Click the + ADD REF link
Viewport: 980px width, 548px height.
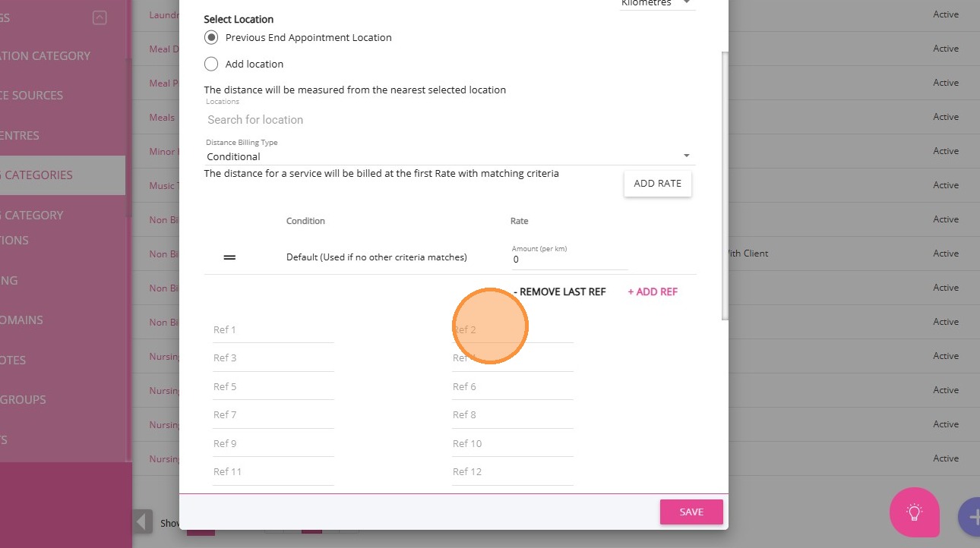point(653,291)
